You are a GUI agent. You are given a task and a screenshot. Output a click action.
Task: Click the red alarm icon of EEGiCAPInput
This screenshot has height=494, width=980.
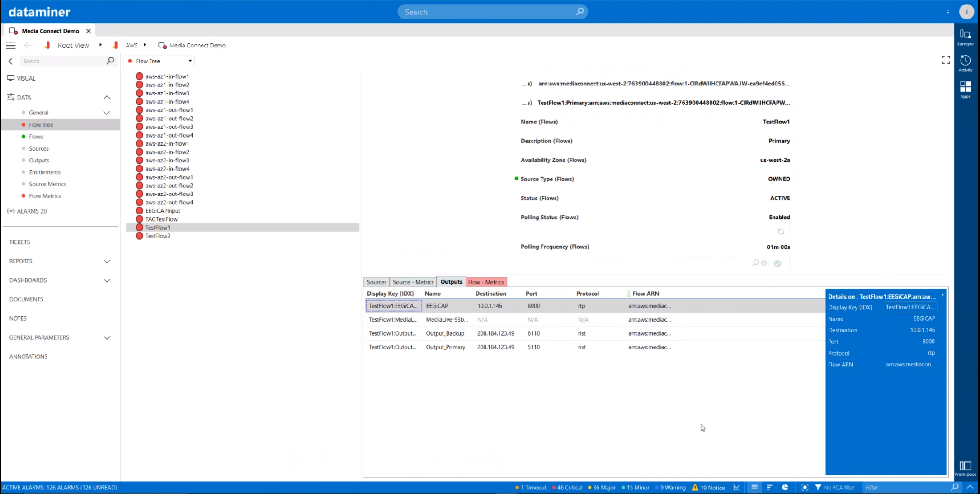(139, 211)
